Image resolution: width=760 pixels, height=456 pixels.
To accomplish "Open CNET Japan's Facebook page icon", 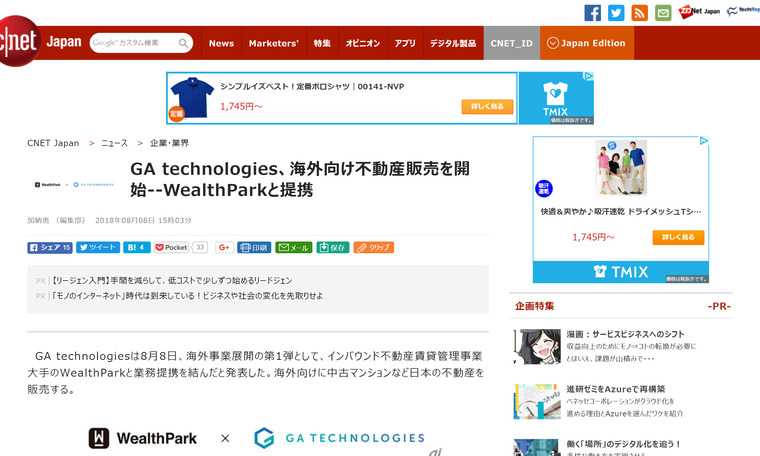I will [592, 13].
